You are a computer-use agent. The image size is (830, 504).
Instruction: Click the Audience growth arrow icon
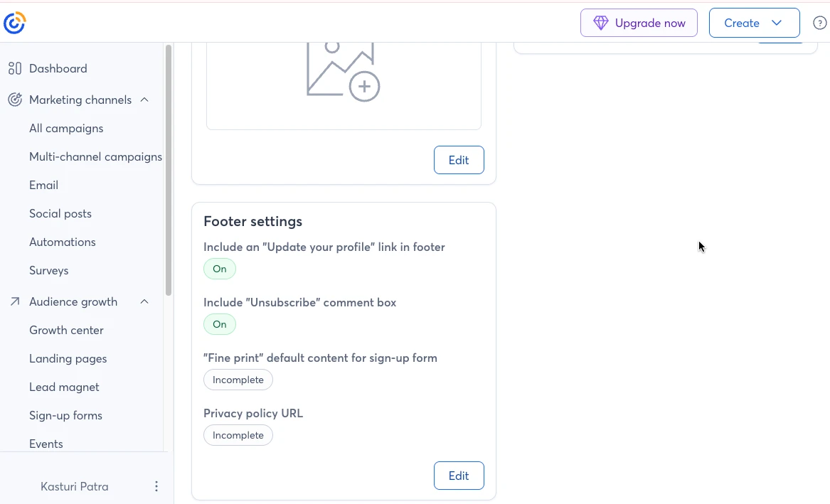[x=15, y=301]
